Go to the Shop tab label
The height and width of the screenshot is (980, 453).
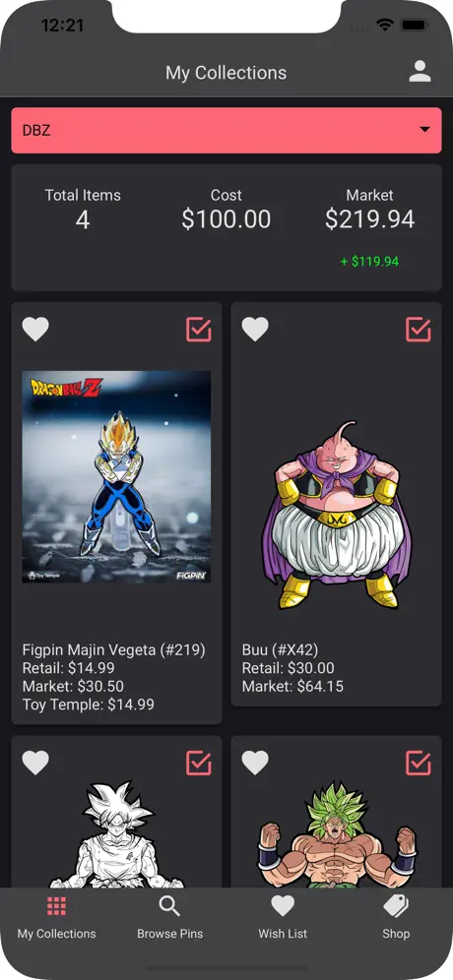396,934
